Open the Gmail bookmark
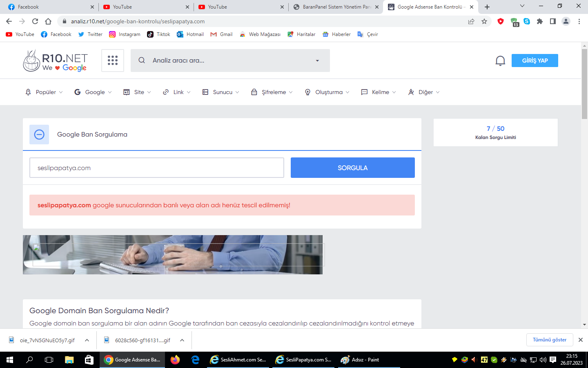 coord(221,34)
